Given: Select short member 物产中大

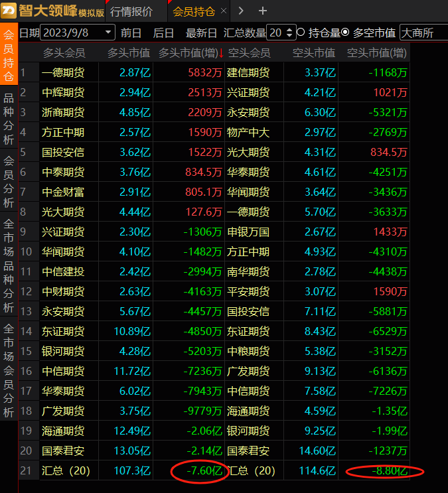Looking at the screenshot, I should click(248, 132).
